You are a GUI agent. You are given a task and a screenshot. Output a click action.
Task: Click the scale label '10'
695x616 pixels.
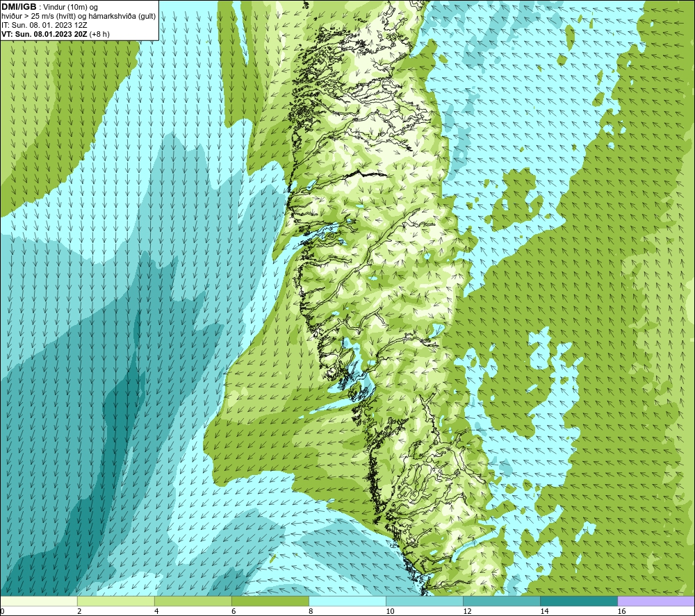(x=390, y=612)
